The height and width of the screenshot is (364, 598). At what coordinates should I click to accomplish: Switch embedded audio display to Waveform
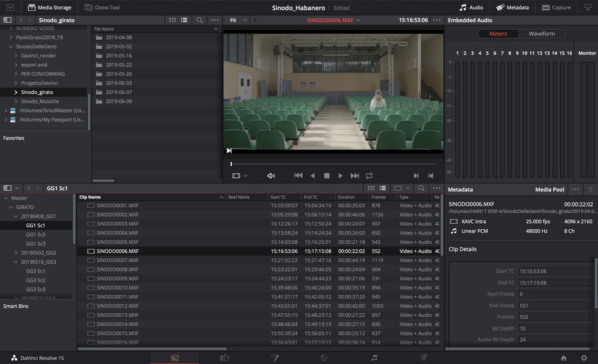542,33
